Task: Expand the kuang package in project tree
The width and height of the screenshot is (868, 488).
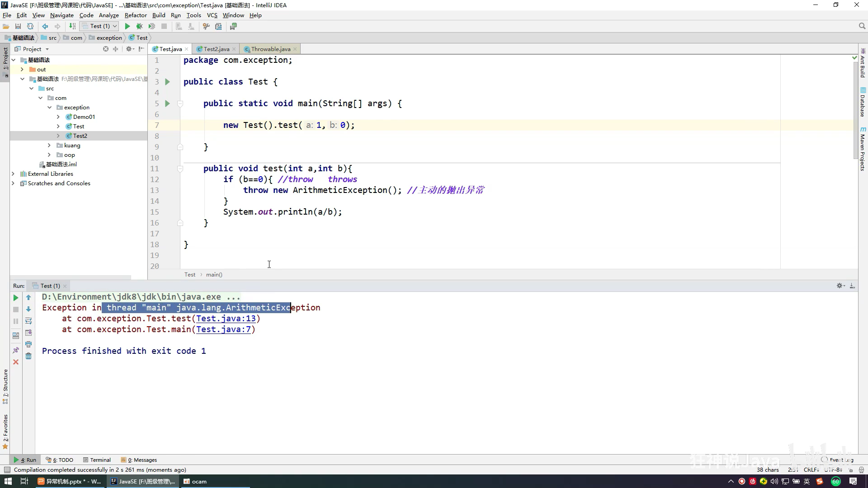Action: [x=49, y=145]
